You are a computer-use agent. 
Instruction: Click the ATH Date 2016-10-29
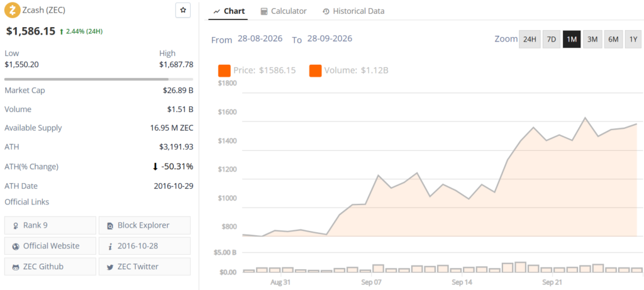(174, 186)
